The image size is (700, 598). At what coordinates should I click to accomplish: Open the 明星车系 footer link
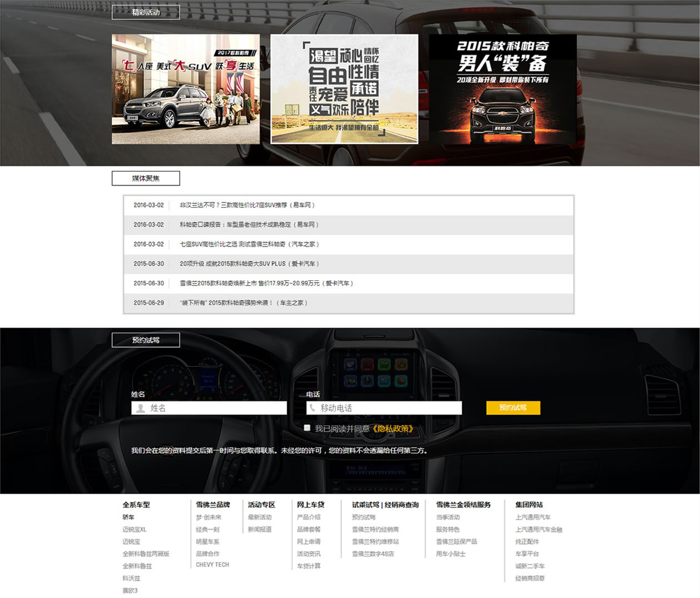click(208, 541)
